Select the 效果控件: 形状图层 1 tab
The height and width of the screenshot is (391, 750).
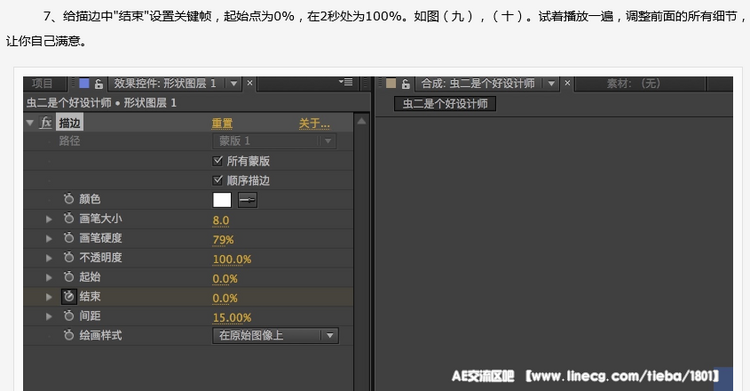click(165, 83)
